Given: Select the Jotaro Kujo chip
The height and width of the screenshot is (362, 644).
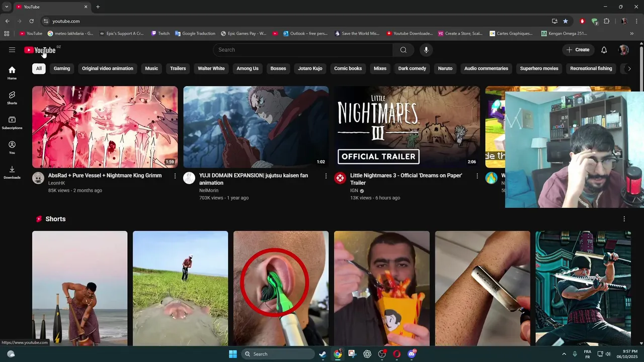Looking at the screenshot, I should tap(310, 68).
